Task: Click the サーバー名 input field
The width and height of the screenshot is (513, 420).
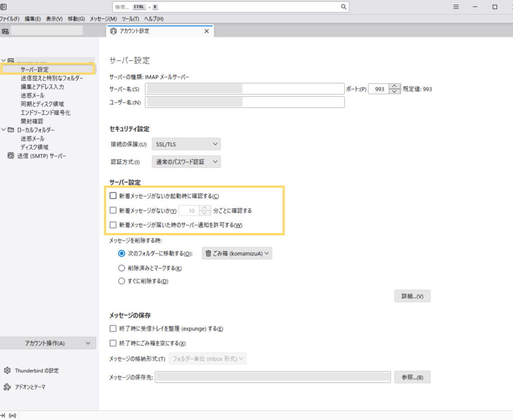Action: (244, 89)
